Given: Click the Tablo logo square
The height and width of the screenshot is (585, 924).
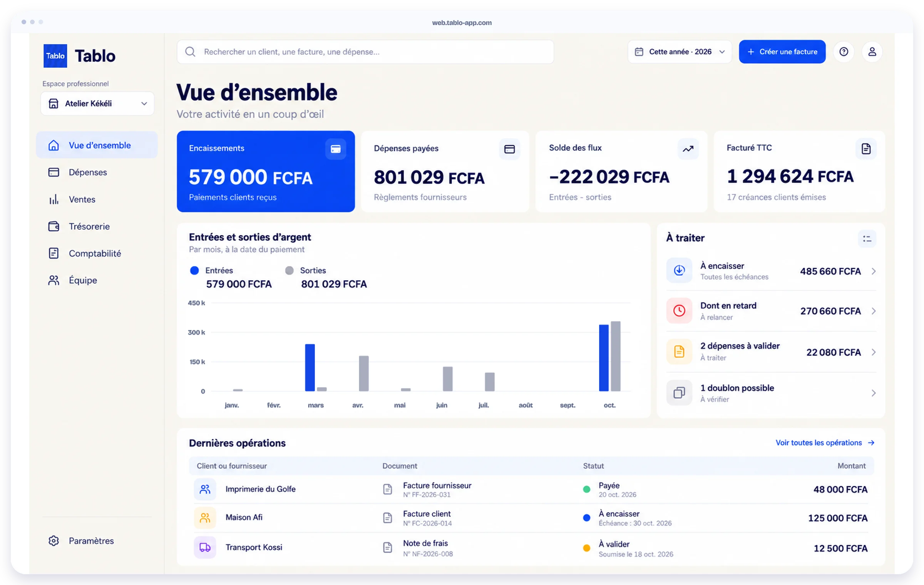Looking at the screenshot, I should pos(55,56).
